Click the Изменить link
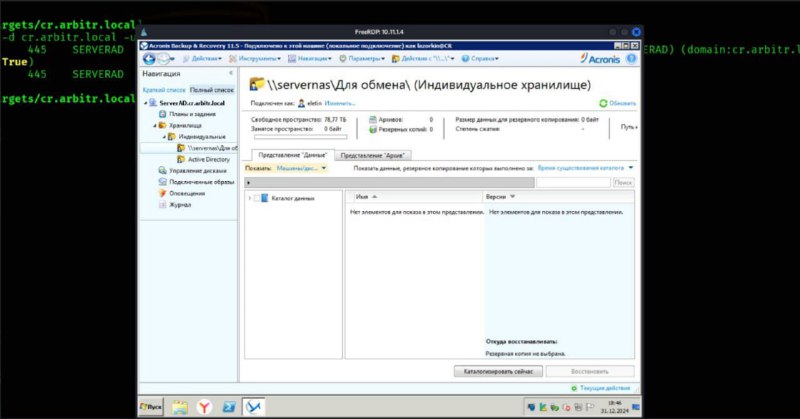Viewport: 800px width, 419px height. pos(340,103)
